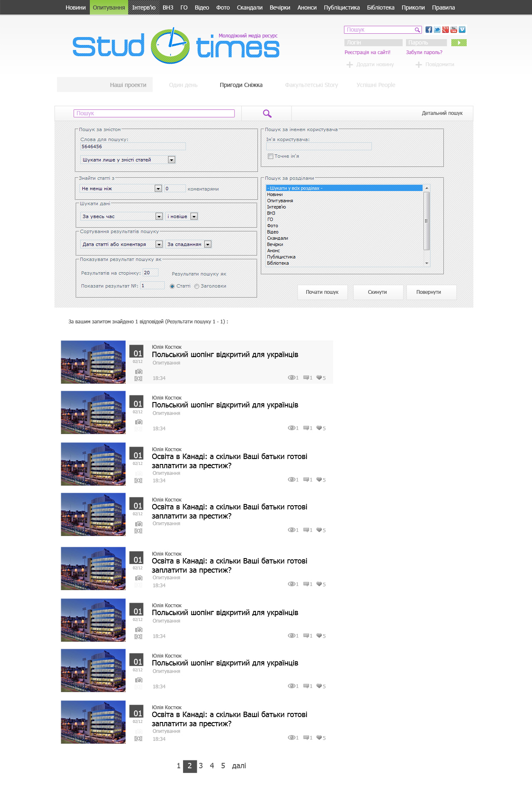Click likes heart icon in first highlighted result
Viewport: 532px width, 787px height.
(319, 377)
